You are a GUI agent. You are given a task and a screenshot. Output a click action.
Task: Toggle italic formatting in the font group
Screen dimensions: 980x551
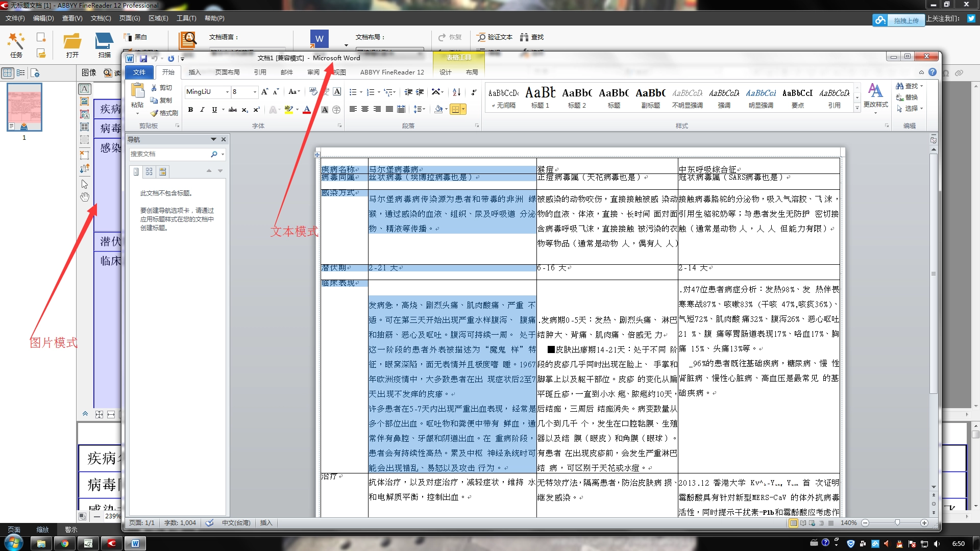pyautogui.click(x=203, y=110)
